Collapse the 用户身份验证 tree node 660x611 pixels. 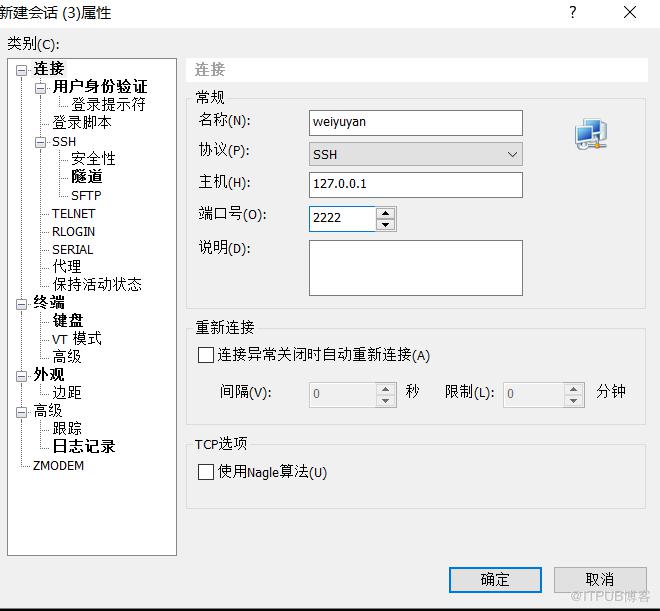40,88
